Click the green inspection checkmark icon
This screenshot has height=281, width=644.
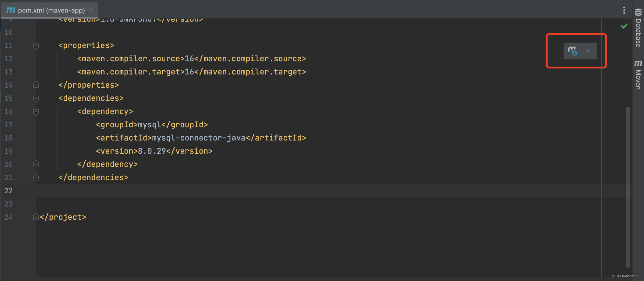point(624,26)
